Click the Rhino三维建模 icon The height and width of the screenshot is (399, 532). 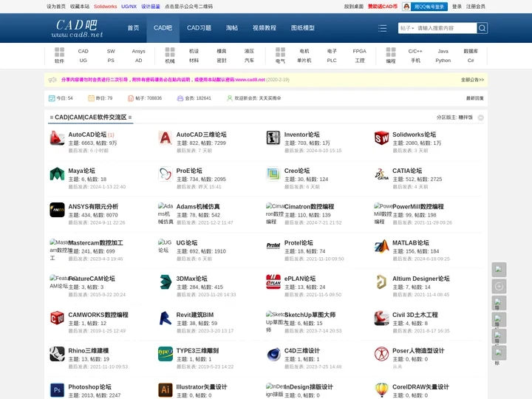(57, 354)
